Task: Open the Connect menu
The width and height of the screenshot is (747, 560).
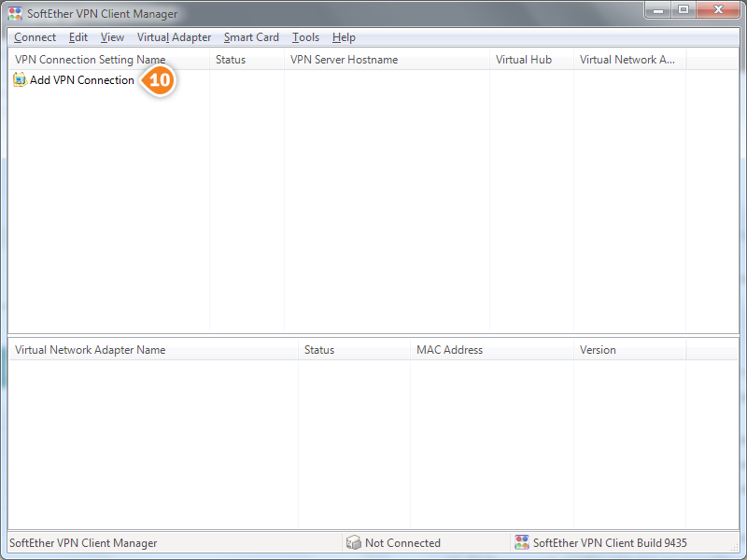Action: click(35, 37)
